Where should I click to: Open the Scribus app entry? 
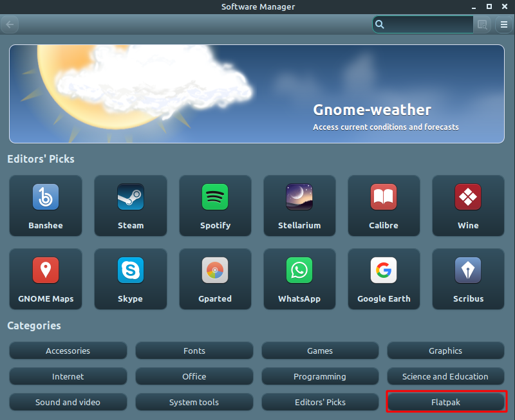[468, 279]
